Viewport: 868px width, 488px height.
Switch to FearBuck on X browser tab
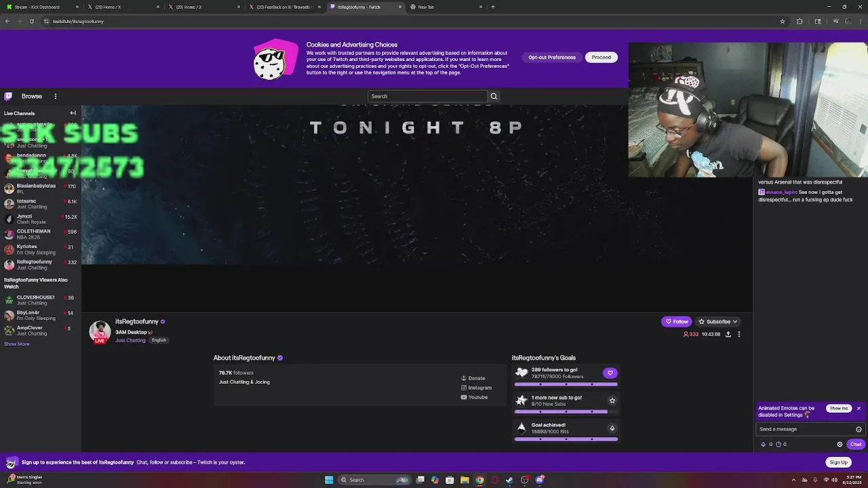point(284,7)
